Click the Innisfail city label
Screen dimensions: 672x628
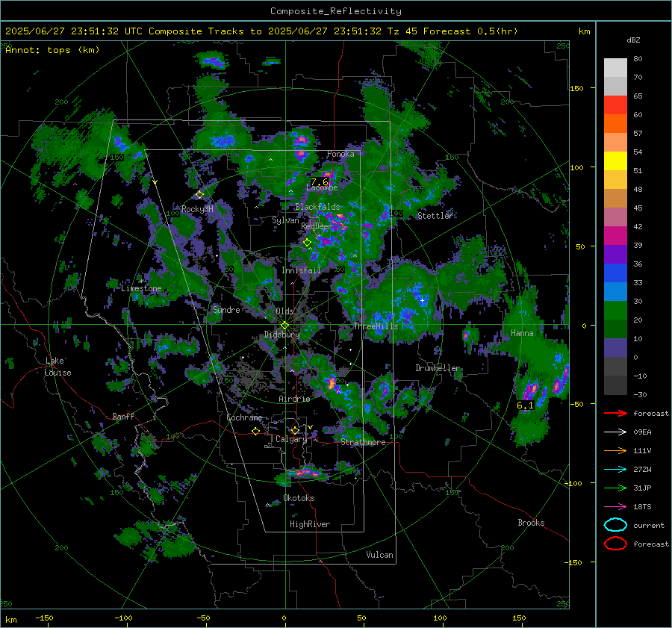[301, 270]
